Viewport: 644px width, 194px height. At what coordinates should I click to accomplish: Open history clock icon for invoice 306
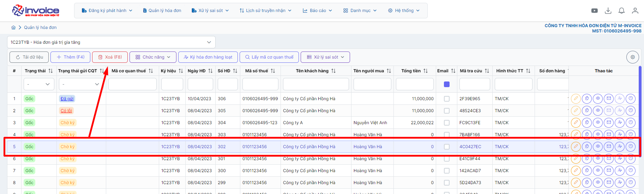coord(631,99)
